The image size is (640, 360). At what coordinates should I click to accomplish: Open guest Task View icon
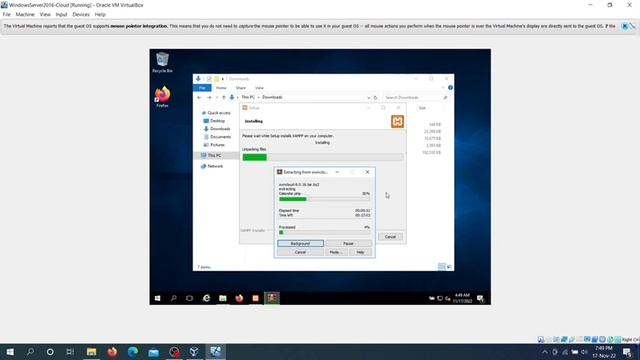[x=189, y=298]
